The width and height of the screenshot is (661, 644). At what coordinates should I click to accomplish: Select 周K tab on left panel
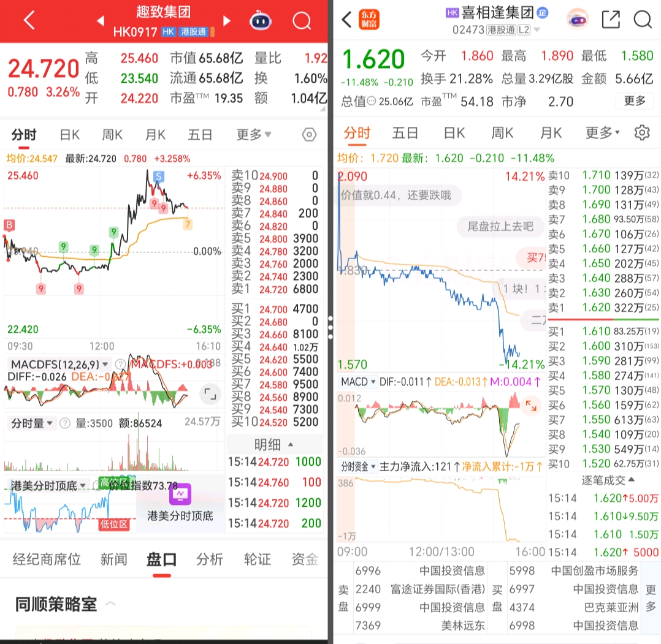[112, 135]
